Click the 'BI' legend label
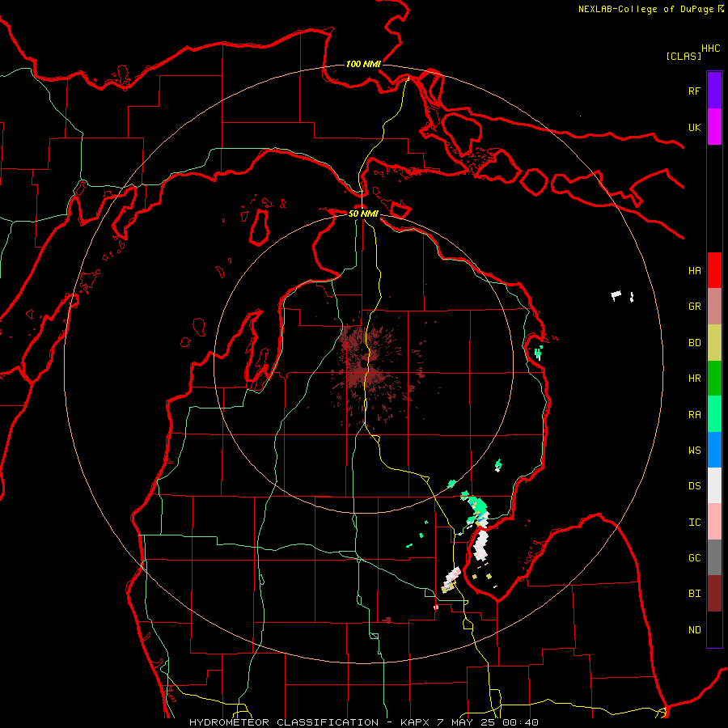 pos(694,594)
